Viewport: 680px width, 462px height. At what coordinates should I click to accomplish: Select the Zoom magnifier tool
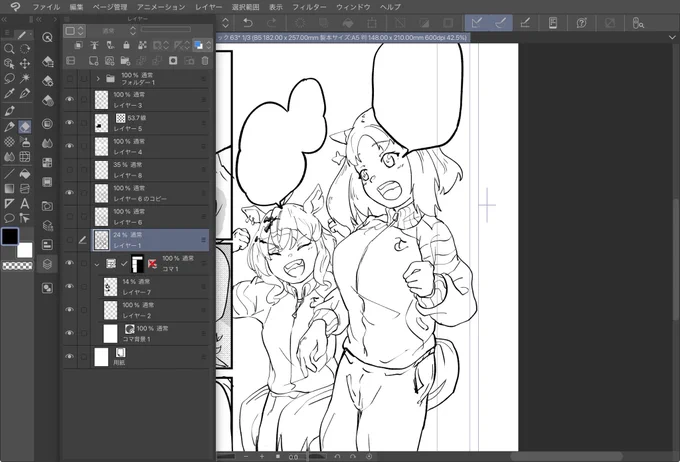(x=9, y=49)
